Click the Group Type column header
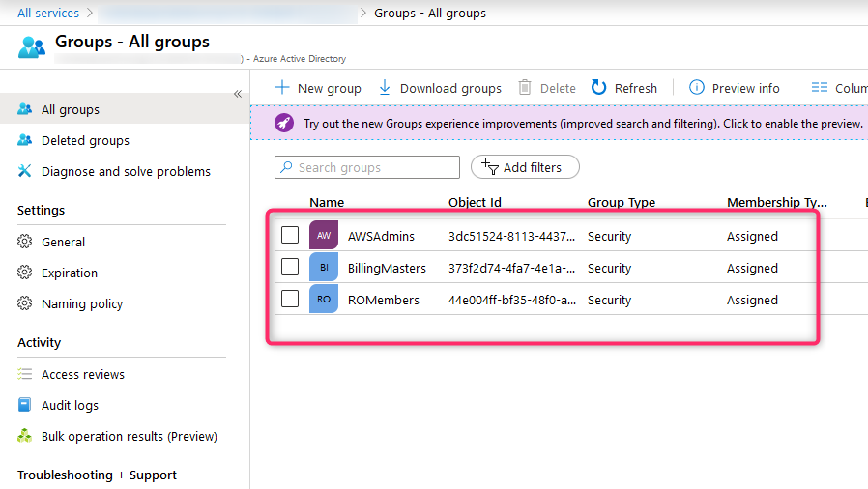 (x=622, y=202)
